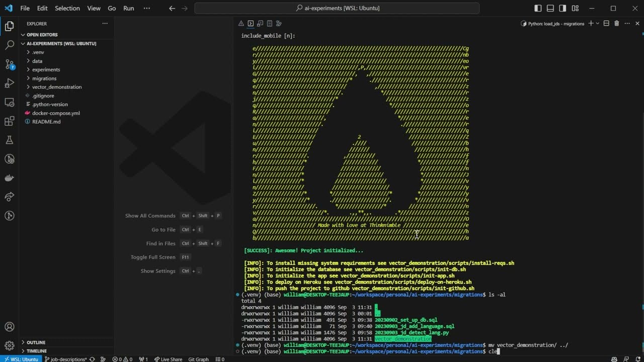This screenshot has width=644, height=362.
Task: Open the overflow menu ellipsis in menu bar
Action: click(x=146, y=8)
